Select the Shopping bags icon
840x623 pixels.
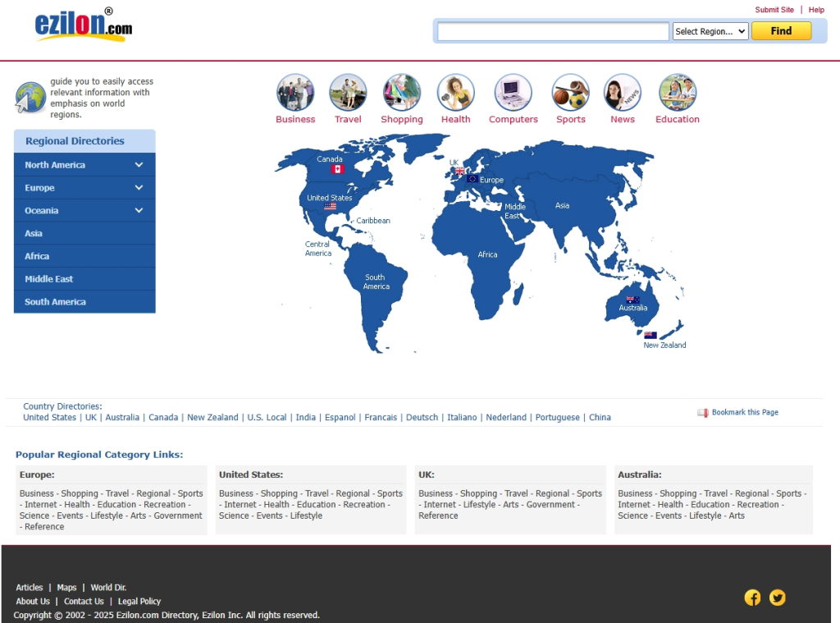pyautogui.click(x=402, y=93)
